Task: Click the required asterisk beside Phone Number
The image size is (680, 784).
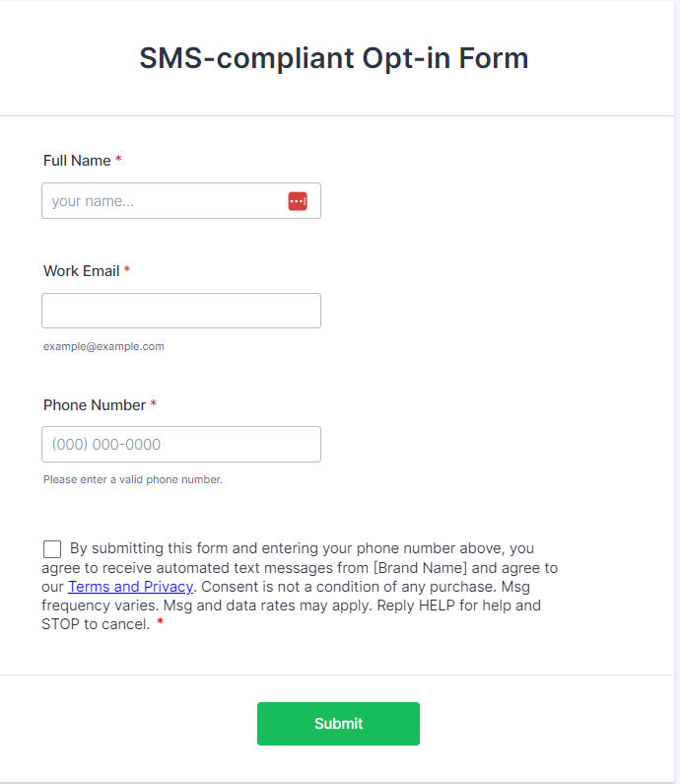Action: tap(154, 404)
